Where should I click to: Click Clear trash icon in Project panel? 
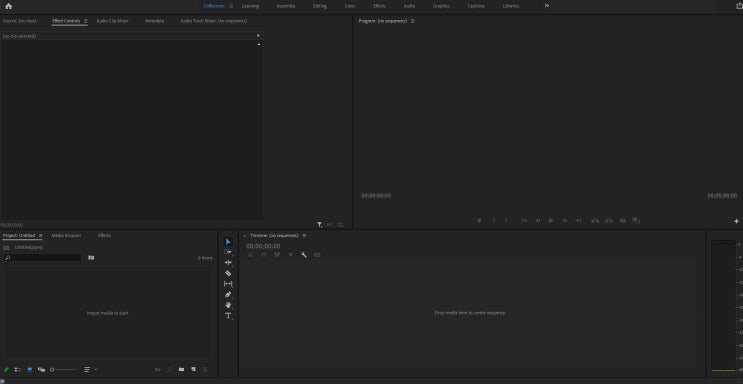205,369
